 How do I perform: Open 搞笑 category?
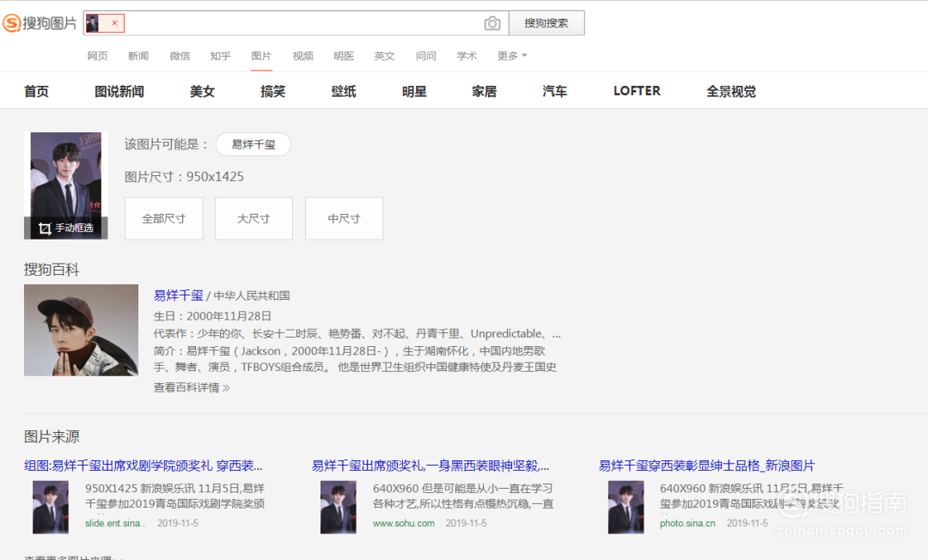(x=273, y=91)
